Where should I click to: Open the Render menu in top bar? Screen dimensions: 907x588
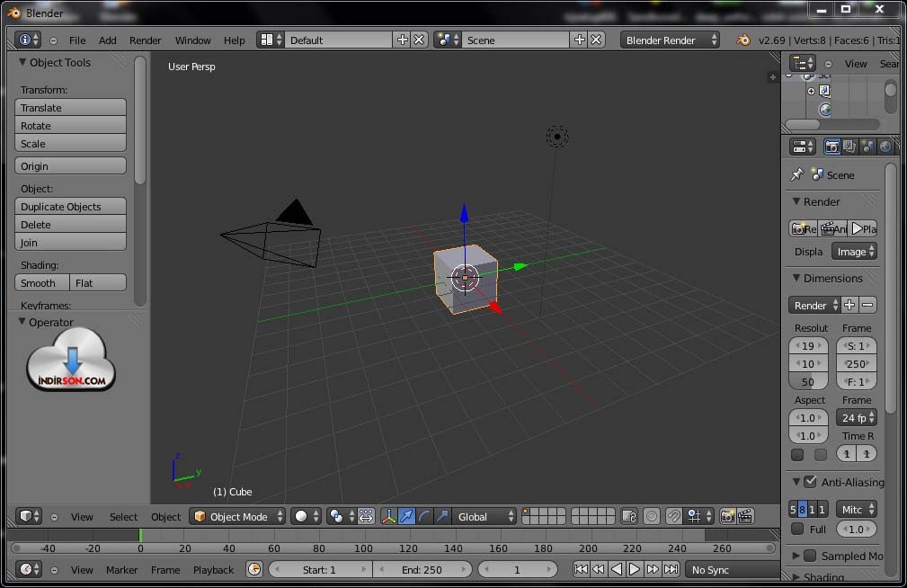pos(146,40)
